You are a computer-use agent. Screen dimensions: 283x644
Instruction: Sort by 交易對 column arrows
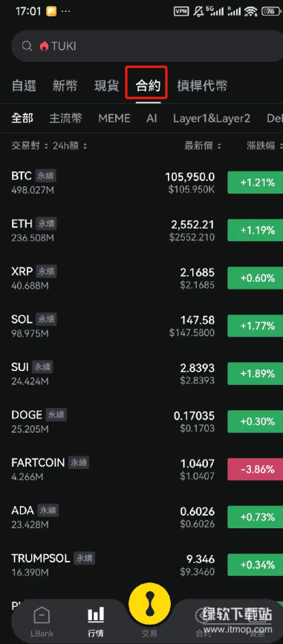[x=46, y=146]
